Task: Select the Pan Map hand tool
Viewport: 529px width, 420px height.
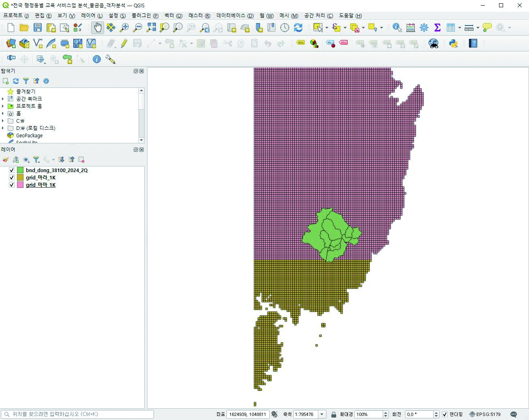Action: pos(97,28)
